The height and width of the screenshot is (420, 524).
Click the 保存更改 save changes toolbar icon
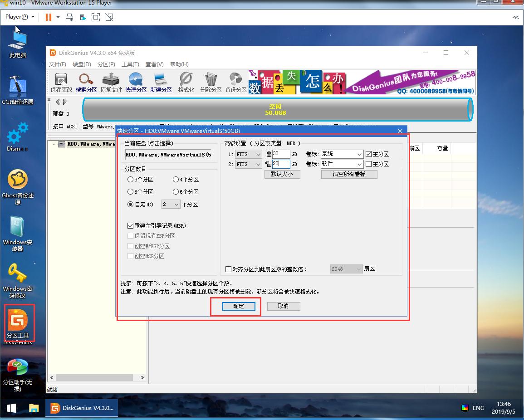[x=61, y=82]
